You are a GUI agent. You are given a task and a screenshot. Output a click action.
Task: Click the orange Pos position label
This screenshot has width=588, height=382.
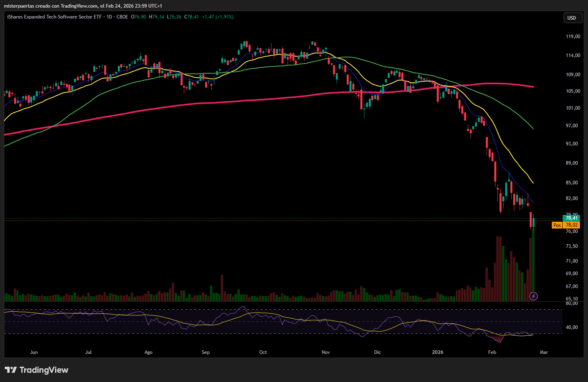pyautogui.click(x=557, y=225)
